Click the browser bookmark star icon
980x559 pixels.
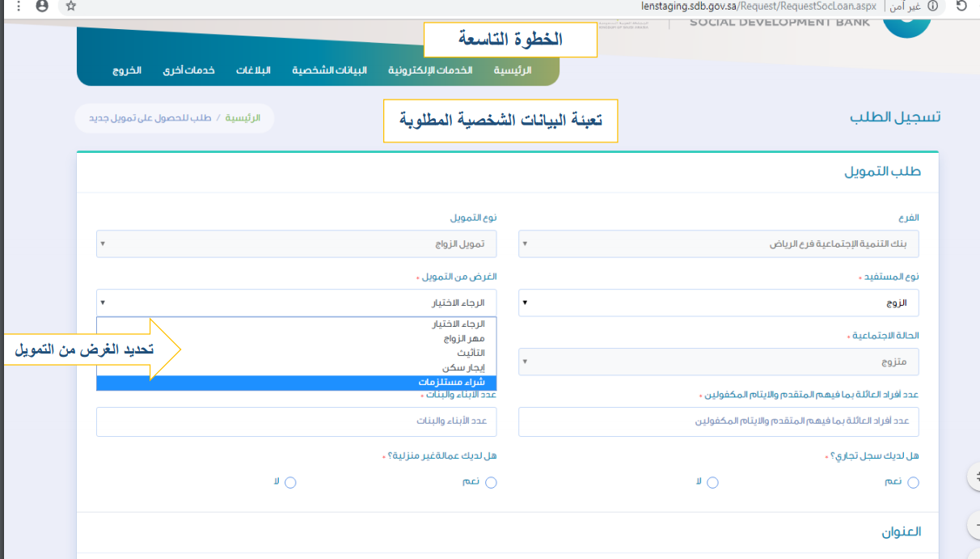pos(70,6)
